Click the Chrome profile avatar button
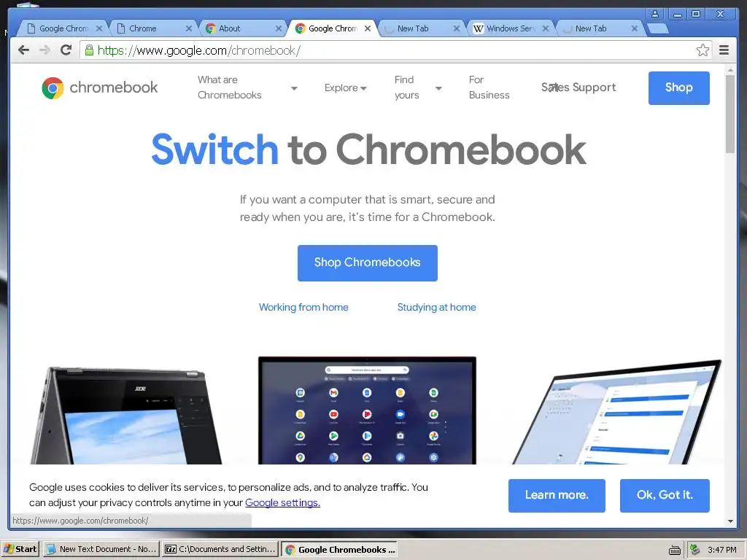Viewport: 747px width, 560px height. [655, 14]
